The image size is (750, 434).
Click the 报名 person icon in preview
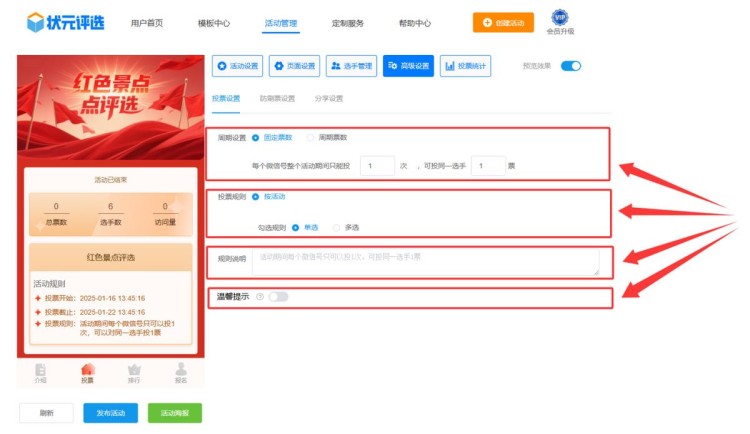pos(181,370)
